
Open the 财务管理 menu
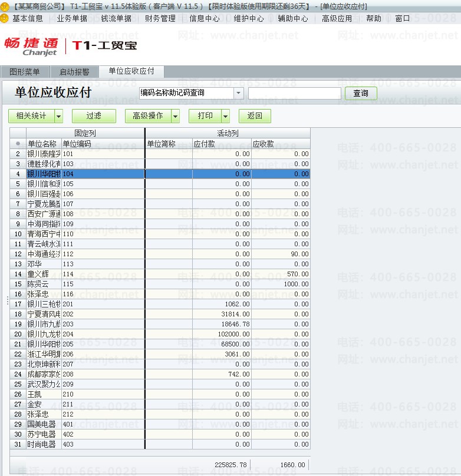point(160,18)
